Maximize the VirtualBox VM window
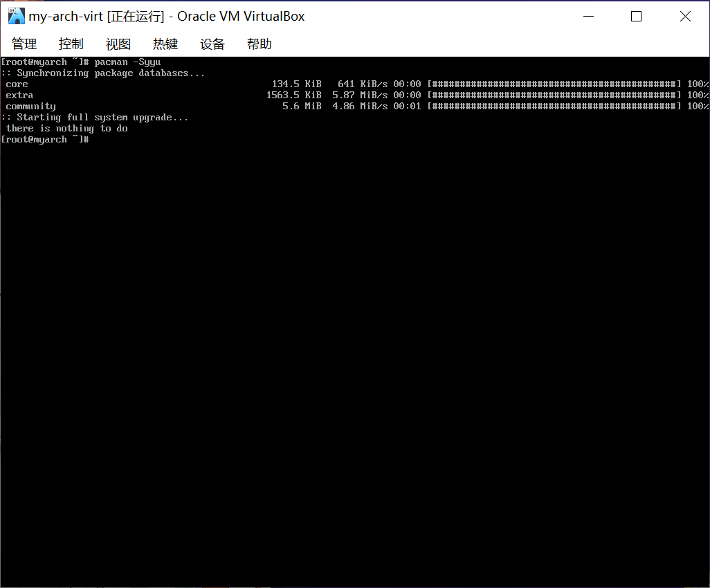Screen dimensions: 710x588 click(x=637, y=17)
